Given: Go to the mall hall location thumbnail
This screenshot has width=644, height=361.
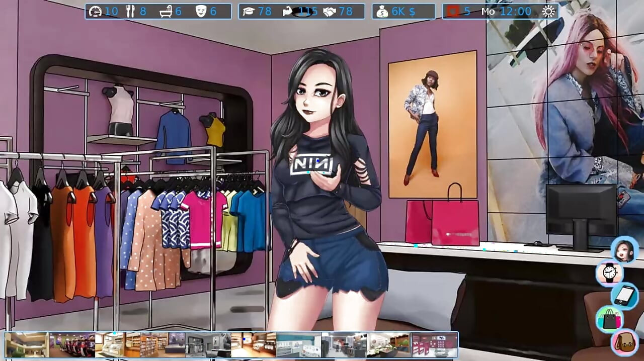Looking at the screenshot, I should 27,344.
